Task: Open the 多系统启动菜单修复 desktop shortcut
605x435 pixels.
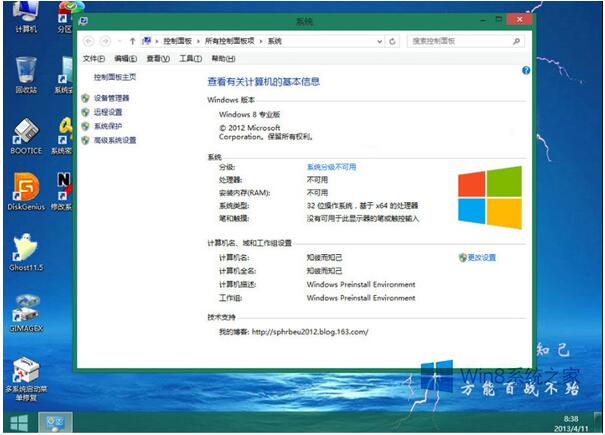Action: [26, 379]
